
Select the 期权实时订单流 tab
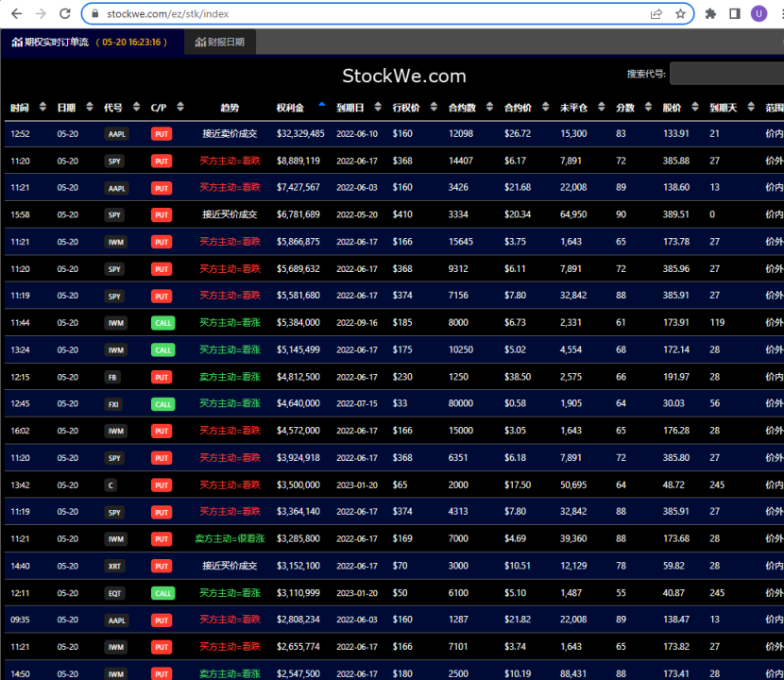[x=90, y=42]
